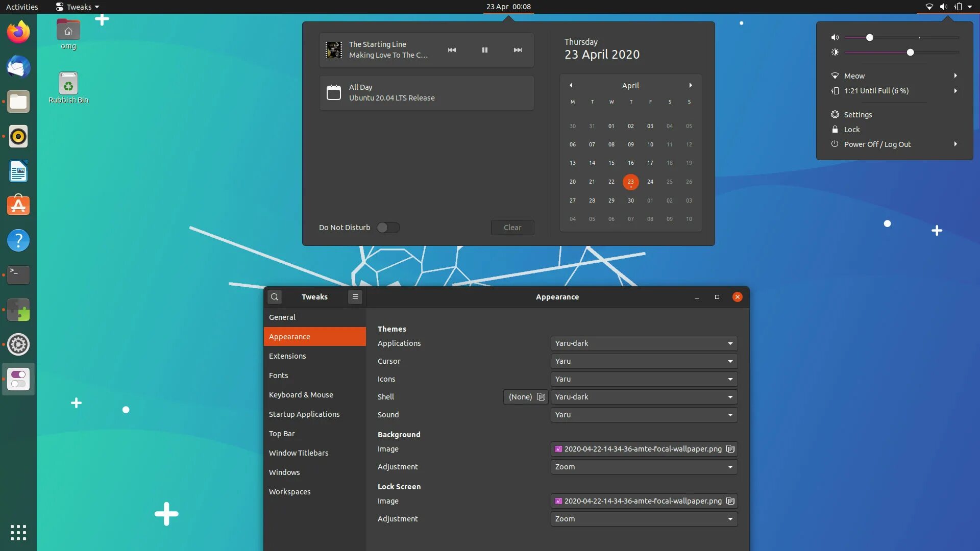This screenshot has height=551, width=980.
Task: Click the search icon in Tweaks
Action: click(x=275, y=297)
